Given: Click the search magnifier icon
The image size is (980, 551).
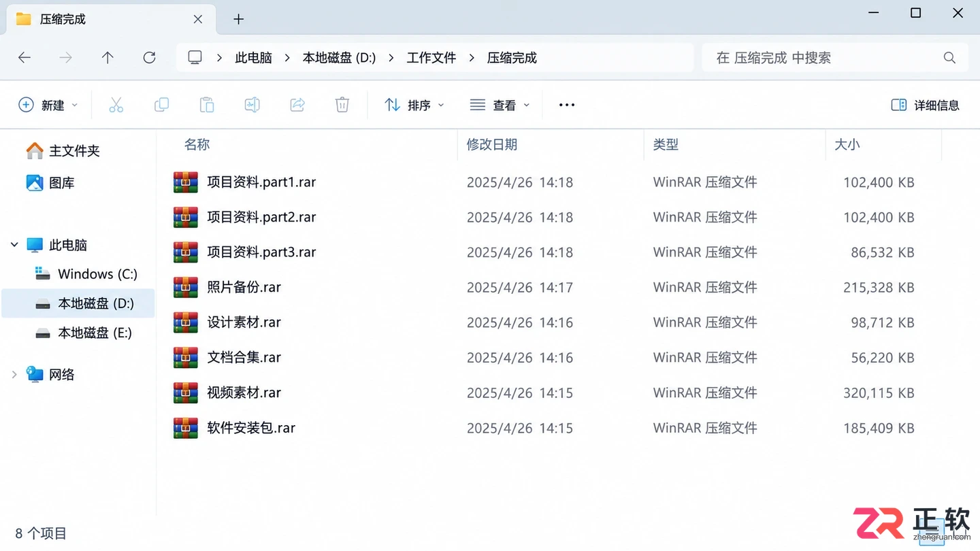Looking at the screenshot, I should 949,58.
